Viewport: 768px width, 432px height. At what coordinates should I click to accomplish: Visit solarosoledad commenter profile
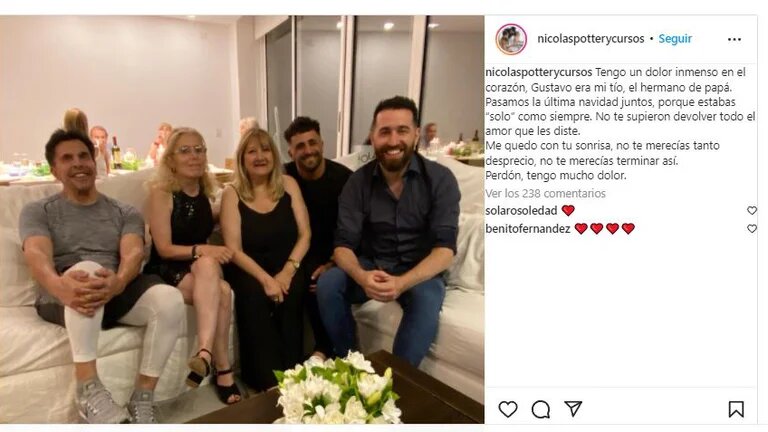(x=521, y=211)
